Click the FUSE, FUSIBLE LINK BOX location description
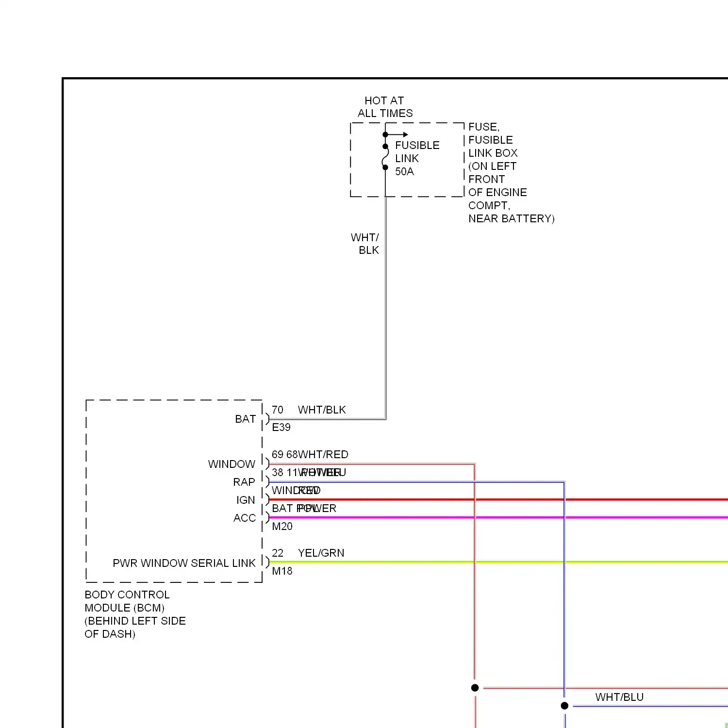The width and height of the screenshot is (728, 728). (511, 172)
